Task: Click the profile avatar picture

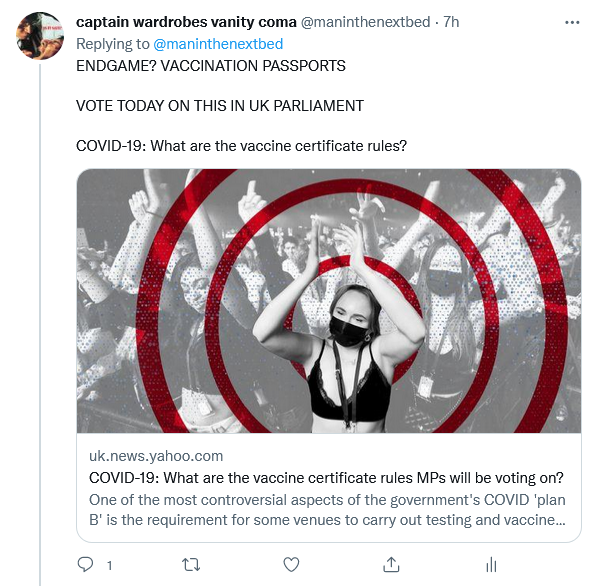Action: tap(40, 36)
